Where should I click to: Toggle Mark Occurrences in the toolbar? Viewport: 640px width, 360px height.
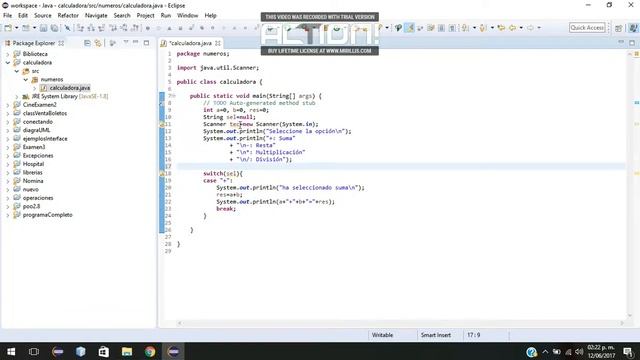click(409, 28)
